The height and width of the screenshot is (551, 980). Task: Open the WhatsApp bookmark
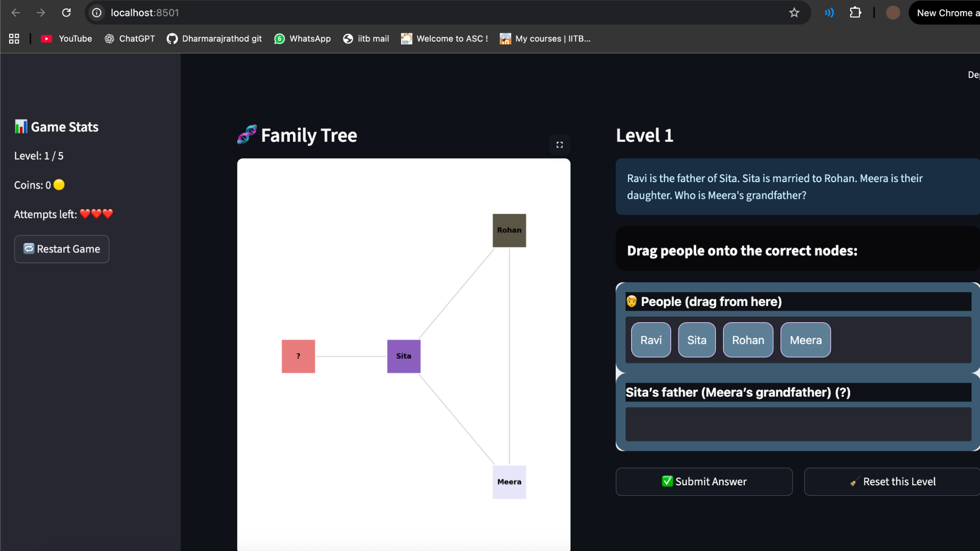(302, 39)
